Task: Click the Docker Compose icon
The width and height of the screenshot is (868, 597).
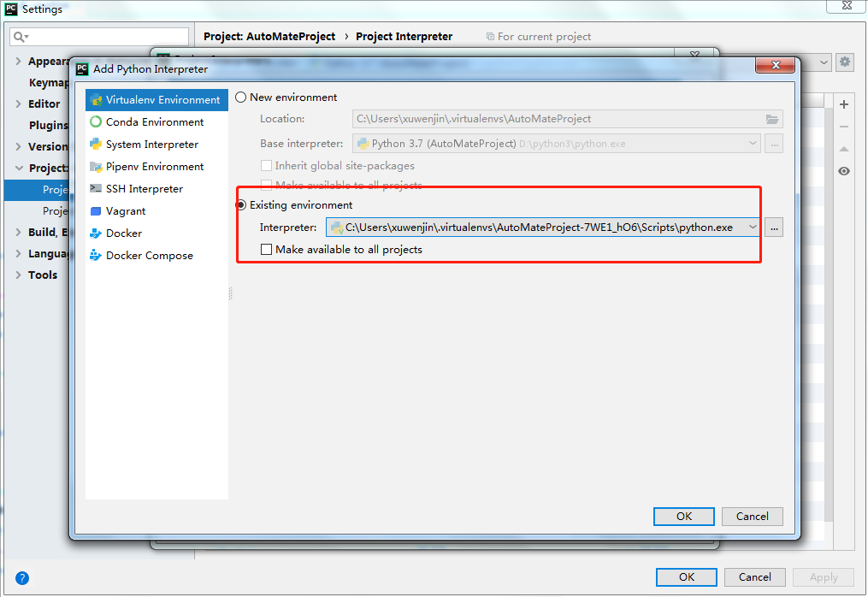Action: tap(96, 255)
